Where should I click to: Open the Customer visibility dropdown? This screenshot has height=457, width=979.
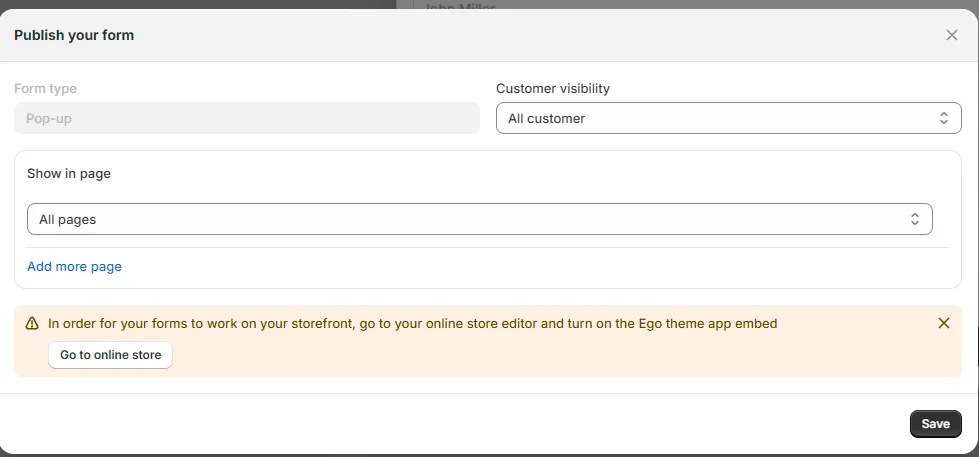729,118
